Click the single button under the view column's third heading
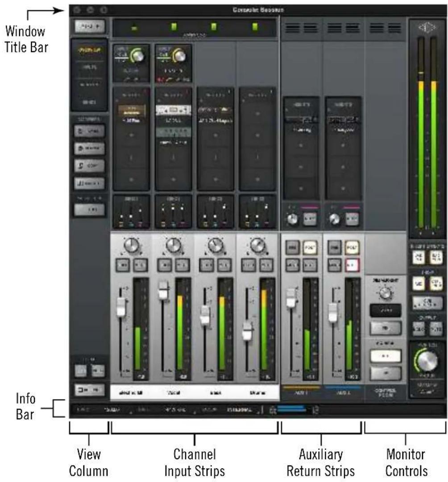 click(90, 210)
